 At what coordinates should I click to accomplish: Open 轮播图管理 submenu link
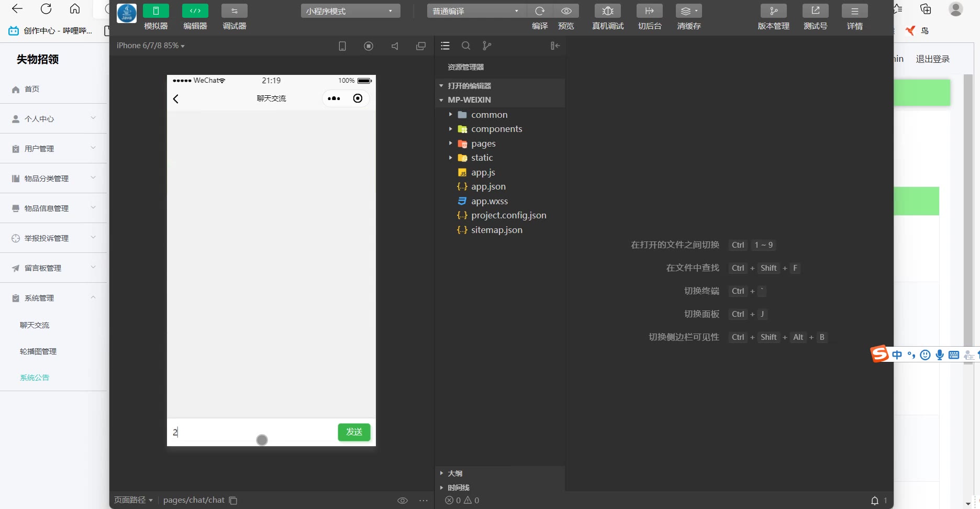tap(38, 351)
